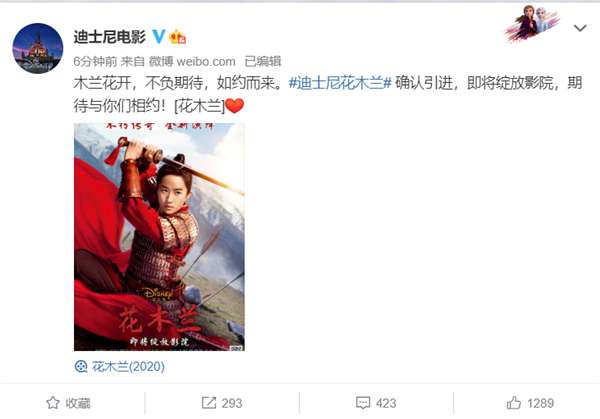Open the 迪士尼电影 account name
Image resolution: width=600 pixels, height=419 pixels.
coord(109,37)
